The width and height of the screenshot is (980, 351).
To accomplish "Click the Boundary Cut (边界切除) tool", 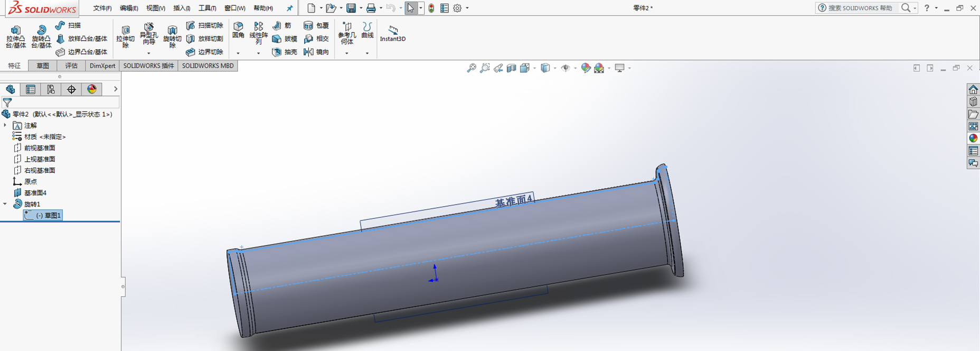I will (205, 52).
